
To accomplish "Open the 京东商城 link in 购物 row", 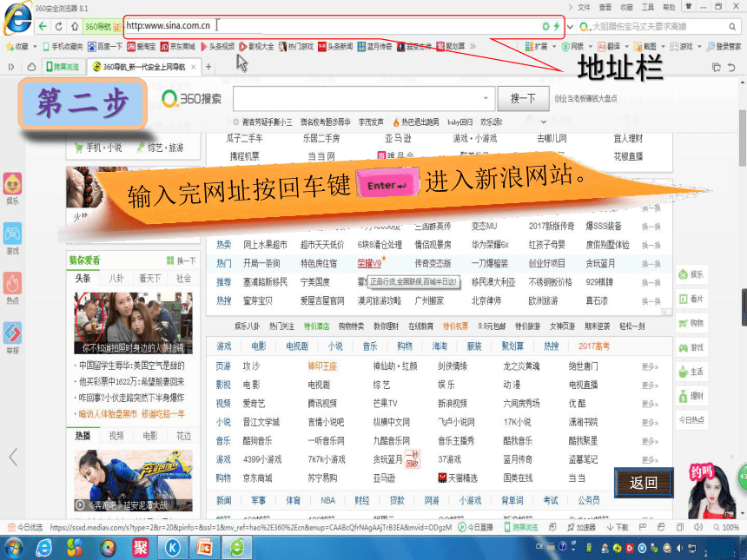I will coord(257,478).
